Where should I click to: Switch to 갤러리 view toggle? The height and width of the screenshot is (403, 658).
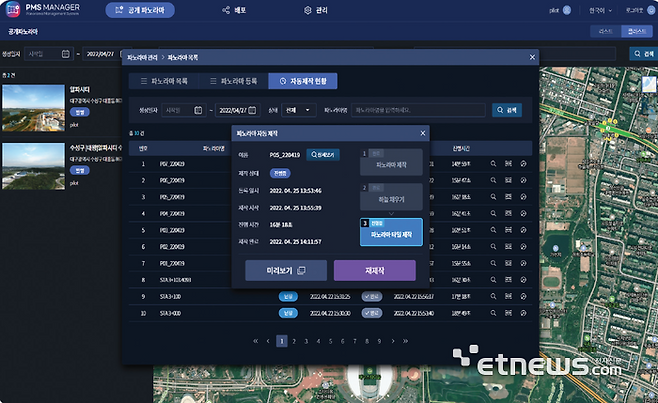pos(637,31)
